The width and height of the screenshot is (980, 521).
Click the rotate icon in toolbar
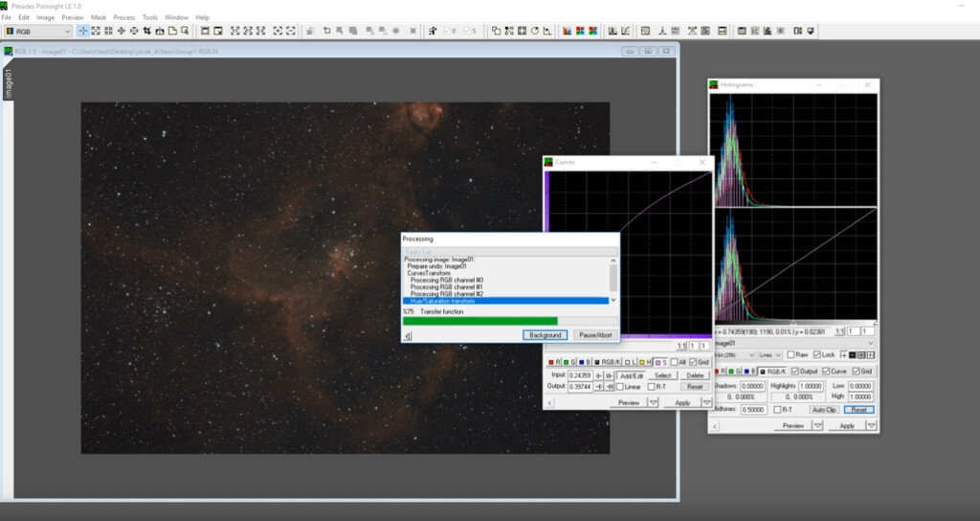point(535,31)
